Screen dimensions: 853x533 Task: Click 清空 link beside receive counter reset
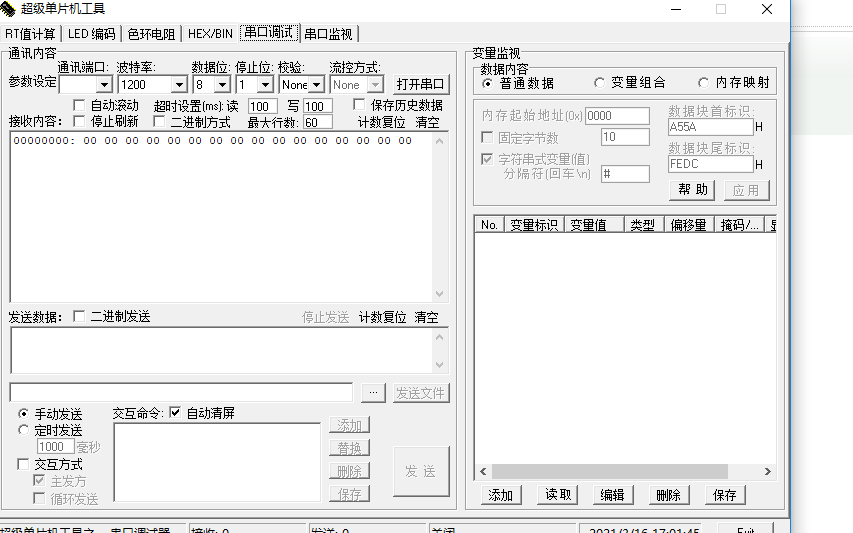pyautogui.click(x=427, y=122)
